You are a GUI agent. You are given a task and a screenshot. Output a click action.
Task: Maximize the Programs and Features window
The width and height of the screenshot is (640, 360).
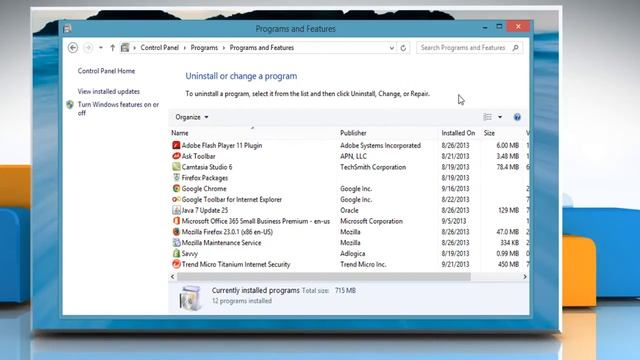coord(499,27)
